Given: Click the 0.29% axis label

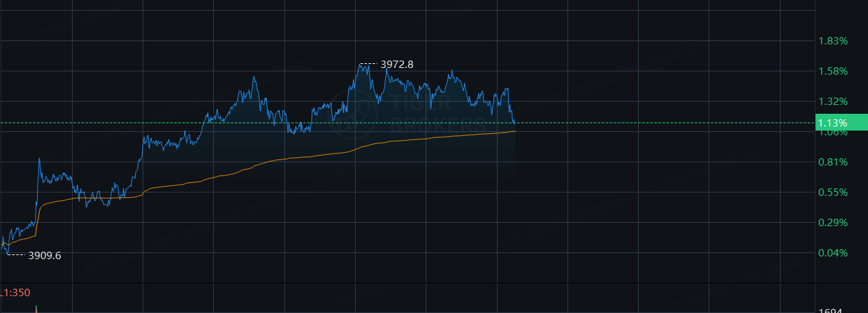Looking at the screenshot, I should click(832, 223).
